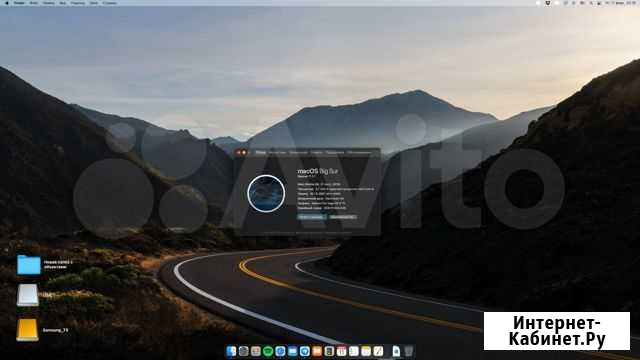Switch to the Support tab in About This Mac
640x360 pixels.
click(334, 153)
